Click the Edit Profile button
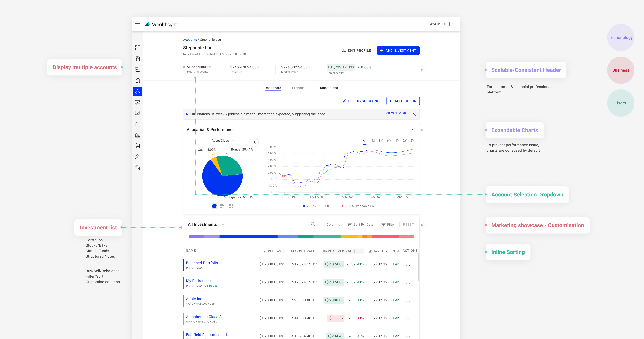The height and width of the screenshot is (339, 644). (356, 50)
